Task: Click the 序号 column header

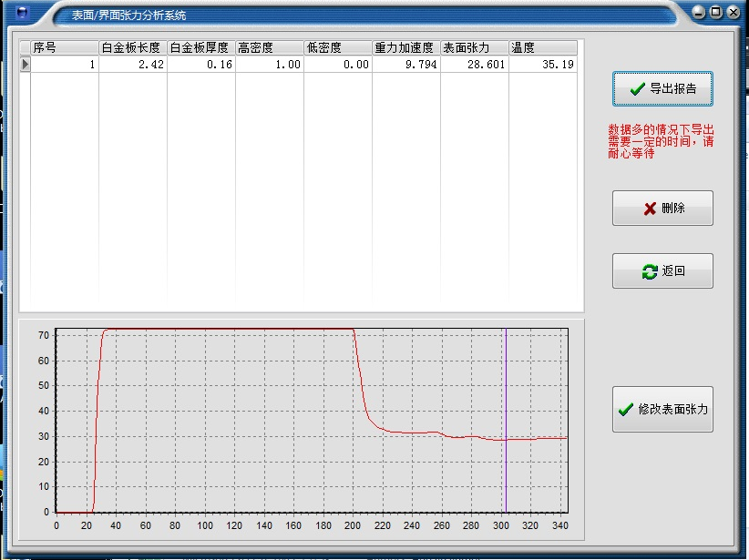Action: [64, 48]
